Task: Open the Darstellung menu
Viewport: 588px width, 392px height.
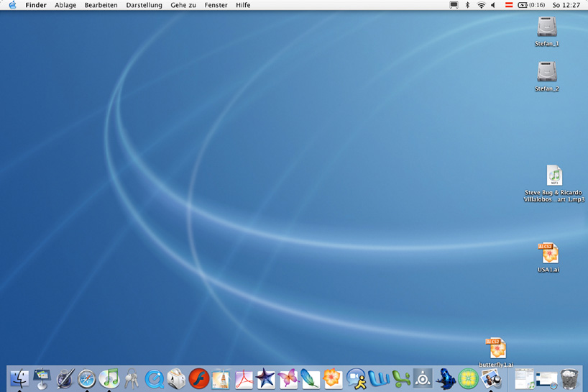Action: click(144, 5)
